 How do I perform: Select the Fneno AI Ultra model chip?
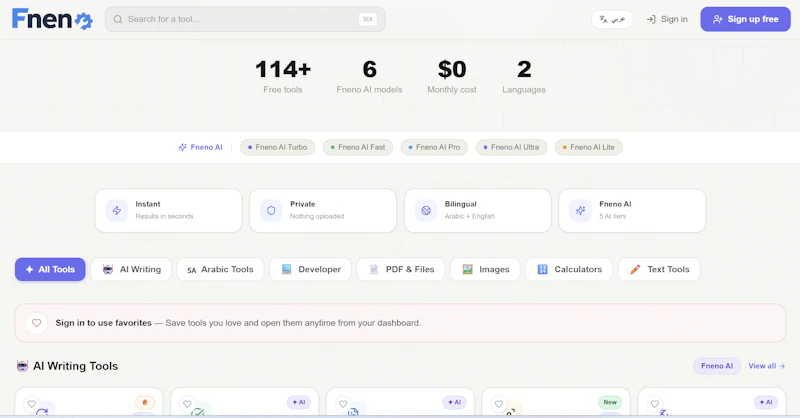[511, 147]
